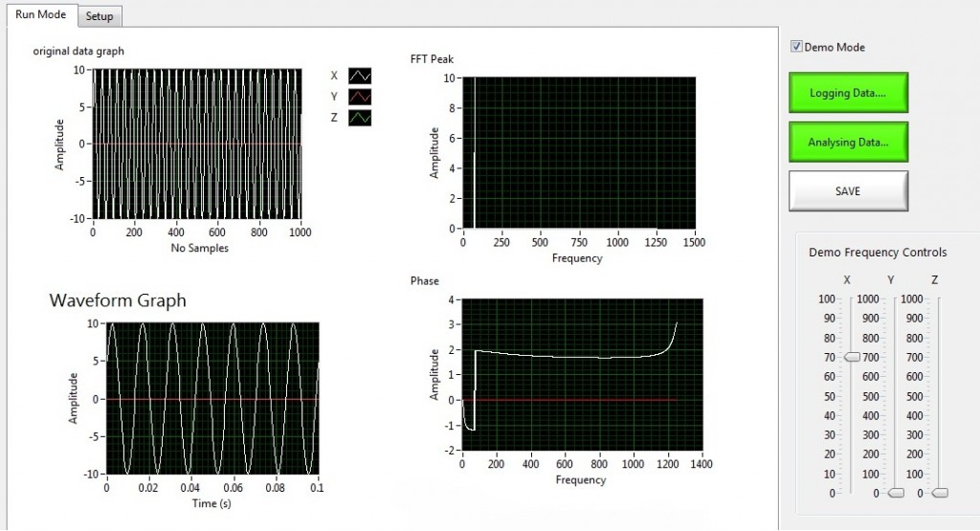Viewport: 980px width, 531px height.
Task: Click the Z plot legend icon
Action: (x=360, y=118)
